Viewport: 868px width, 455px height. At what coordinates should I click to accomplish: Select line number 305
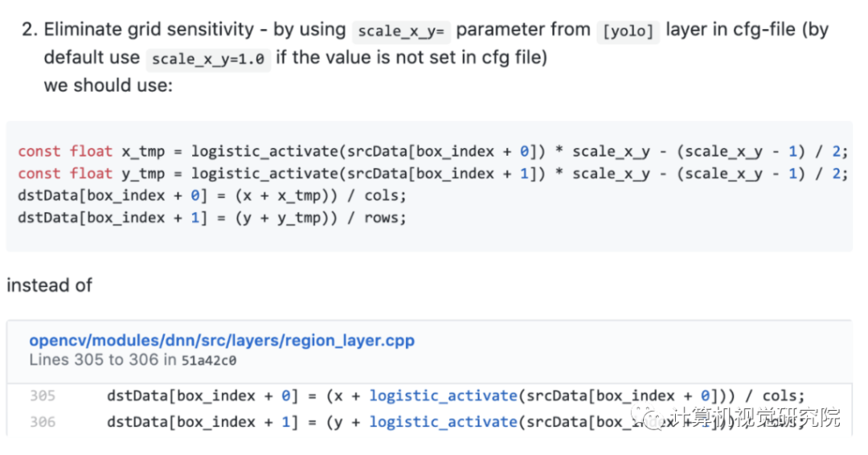[42, 396]
